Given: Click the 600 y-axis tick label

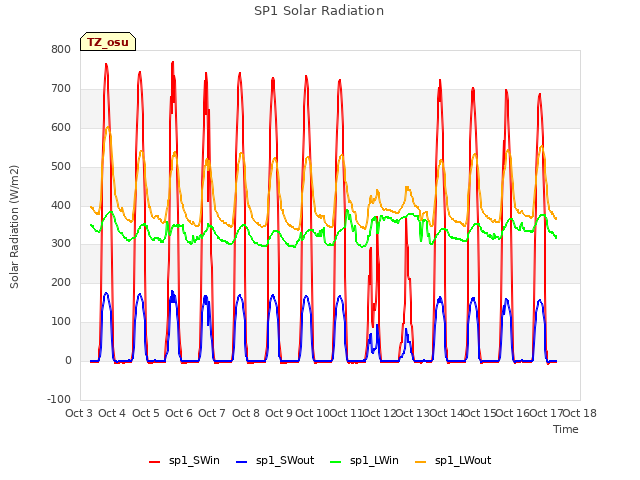Looking at the screenshot, I should tap(61, 127).
